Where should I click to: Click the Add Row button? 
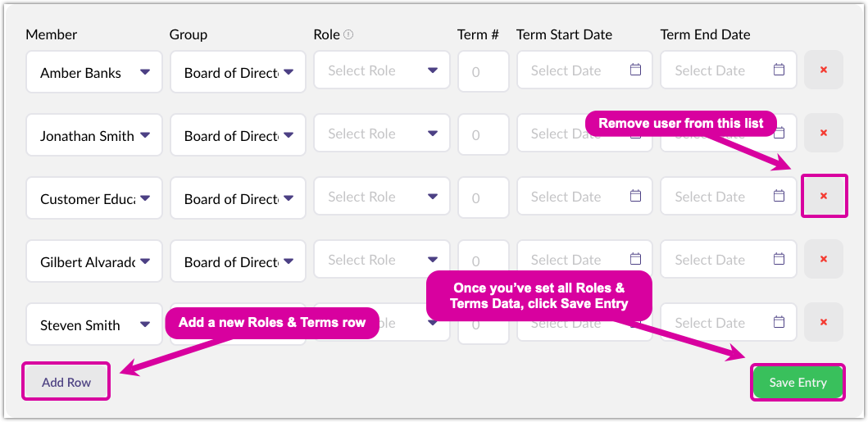coord(66,382)
